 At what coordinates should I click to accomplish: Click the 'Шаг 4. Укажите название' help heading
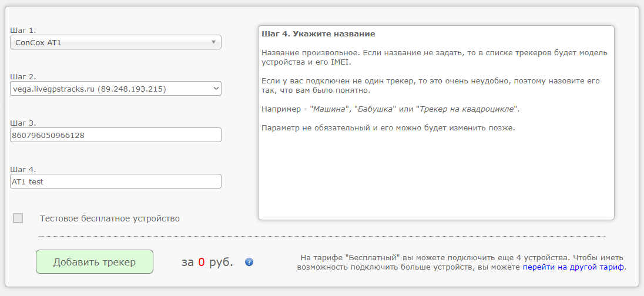(318, 34)
